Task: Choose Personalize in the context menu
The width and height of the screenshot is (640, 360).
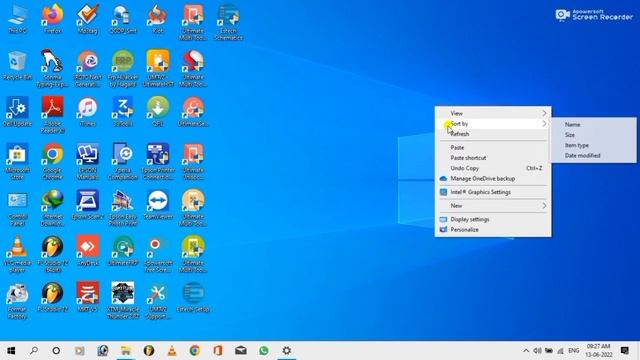Action: [493, 229]
